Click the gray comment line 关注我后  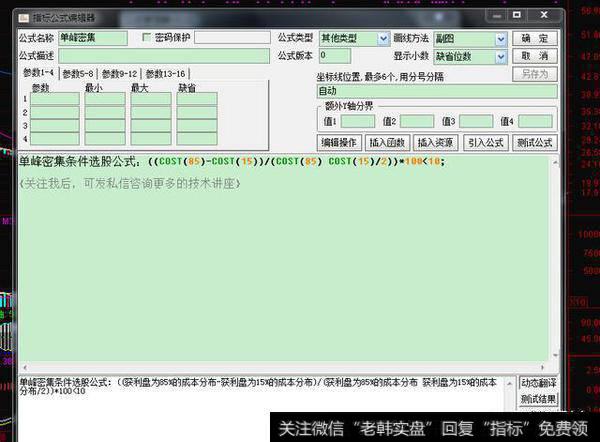coord(130,184)
